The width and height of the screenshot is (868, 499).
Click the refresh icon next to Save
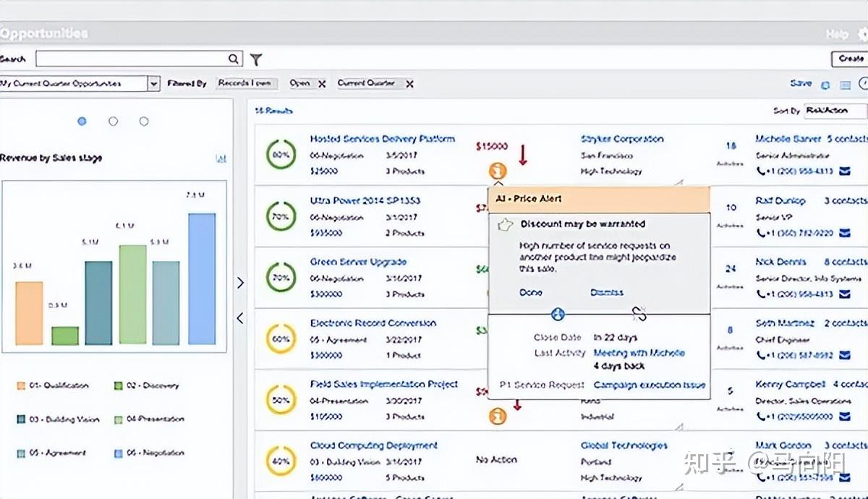[825, 85]
